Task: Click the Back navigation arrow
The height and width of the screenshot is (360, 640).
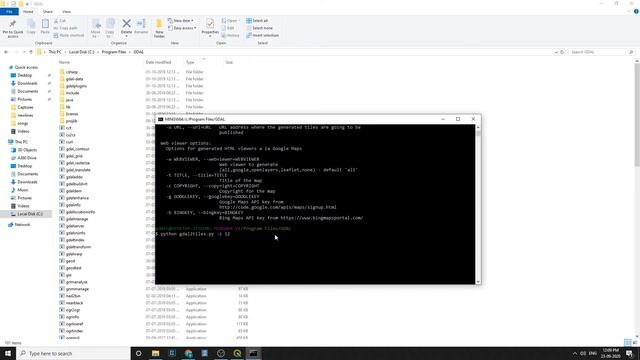Action: [x=6, y=52]
